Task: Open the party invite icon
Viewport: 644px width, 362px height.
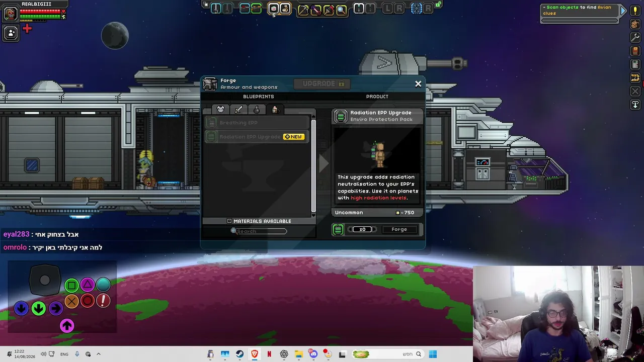Action: pos(10,33)
